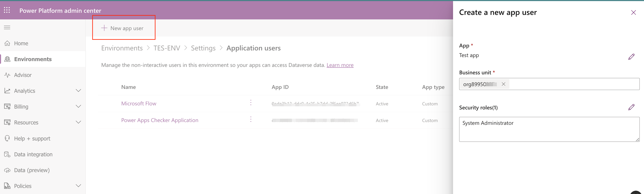Click the Analytics chart icon
Screen dimensions: 644x194
7,91
